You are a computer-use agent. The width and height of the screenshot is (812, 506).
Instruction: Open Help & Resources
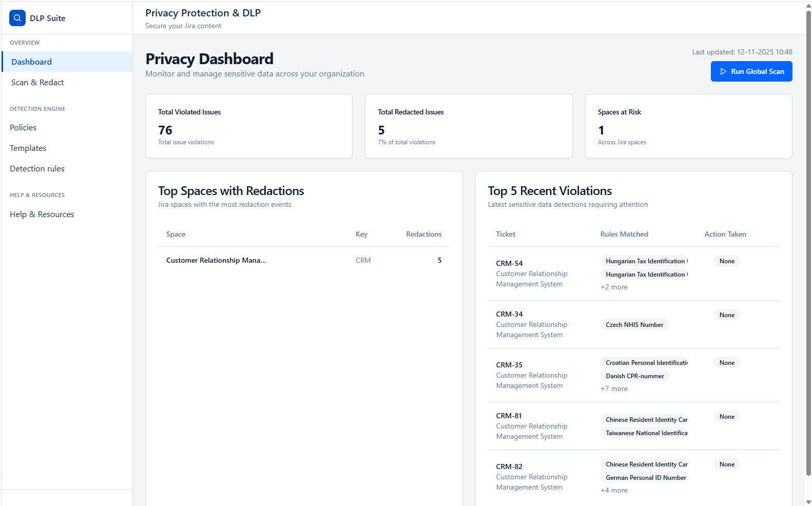[42, 214]
